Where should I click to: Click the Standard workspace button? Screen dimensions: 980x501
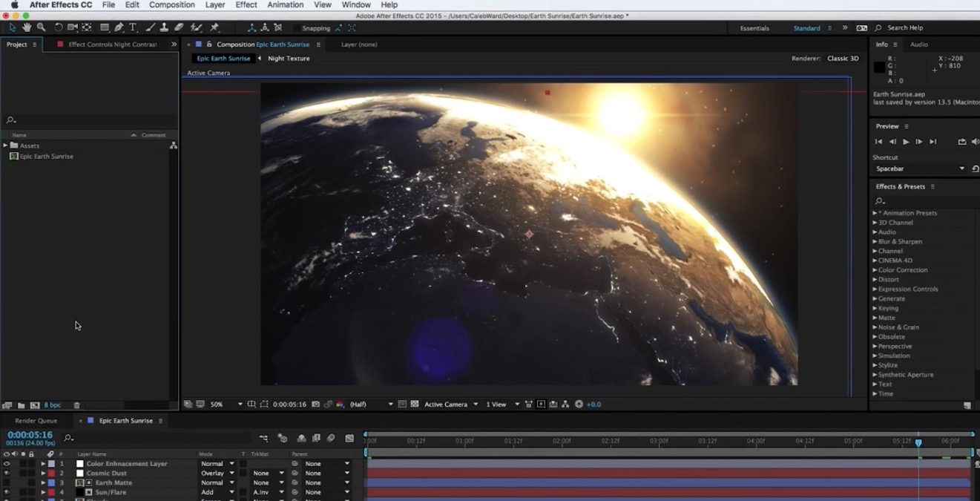806,28
